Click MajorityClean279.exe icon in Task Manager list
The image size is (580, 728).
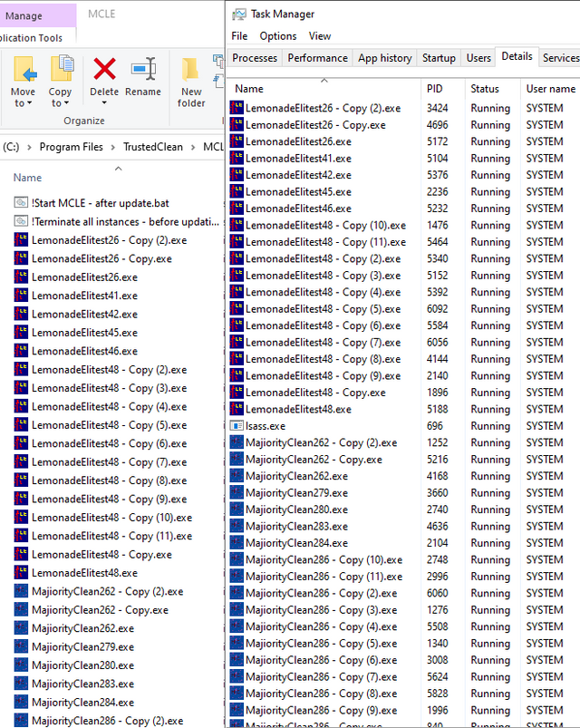(237, 493)
